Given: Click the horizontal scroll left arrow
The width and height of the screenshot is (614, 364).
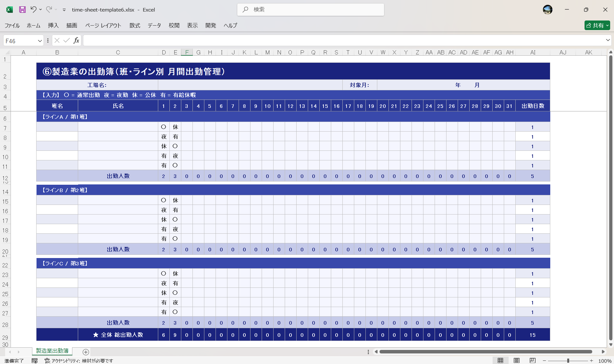Looking at the screenshot, I should [376, 352].
